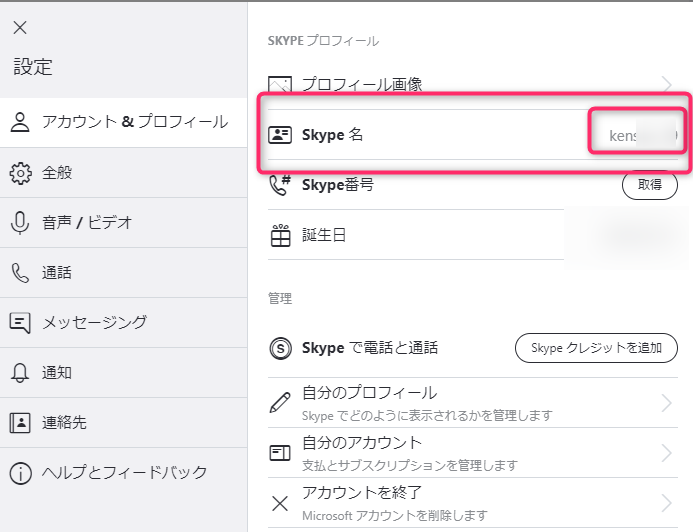Click the Notifications bell icon

click(19, 373)
